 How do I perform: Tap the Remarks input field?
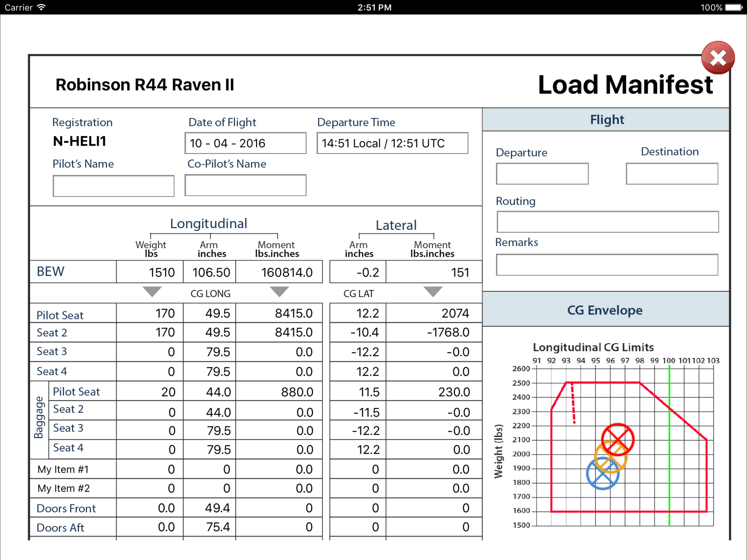coord(607,265)
